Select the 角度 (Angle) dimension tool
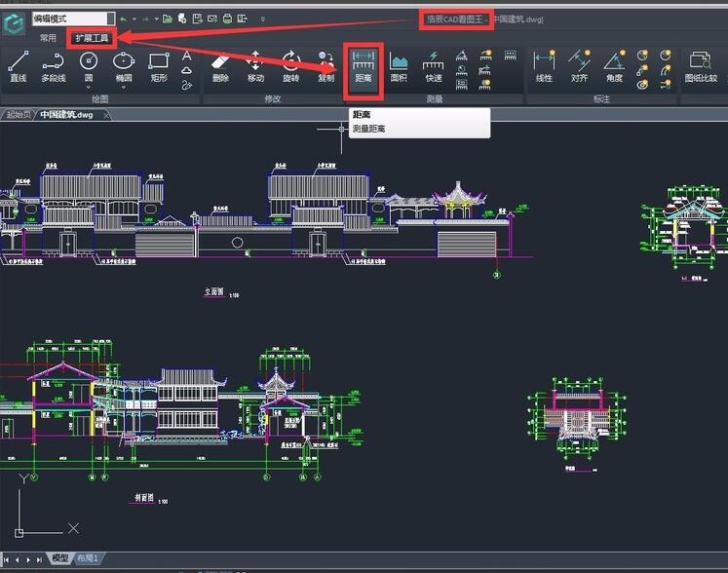This screenshot has height=573, width=728. (x=614, y=65)
